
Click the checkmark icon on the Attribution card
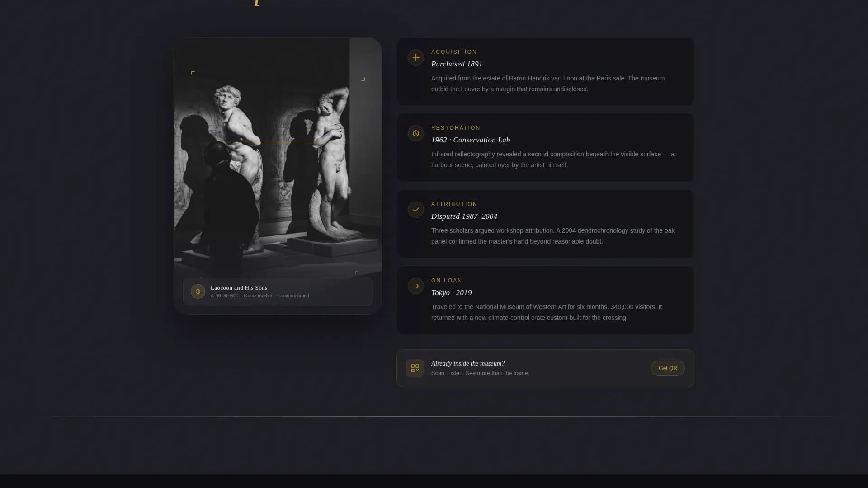415,210
